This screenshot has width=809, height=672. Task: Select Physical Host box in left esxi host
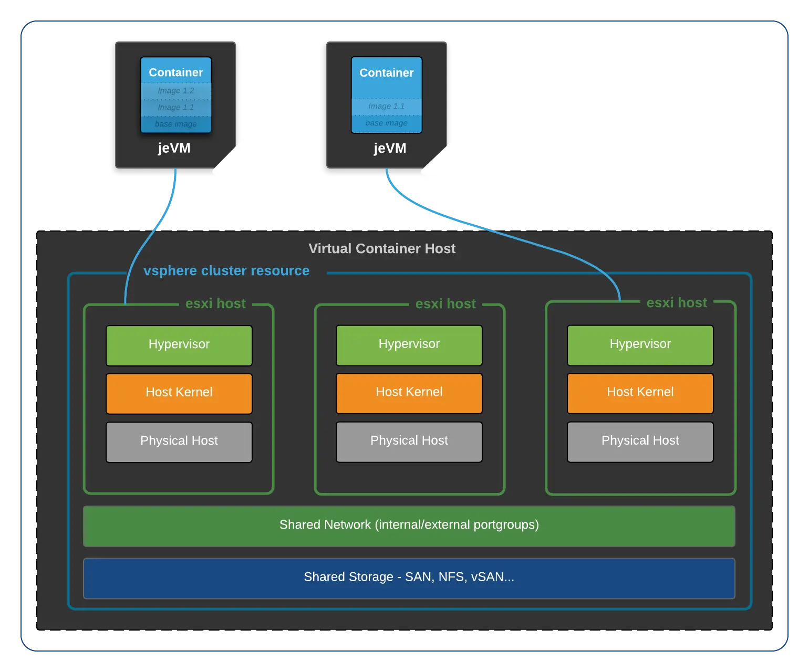[x=179, y=442]
